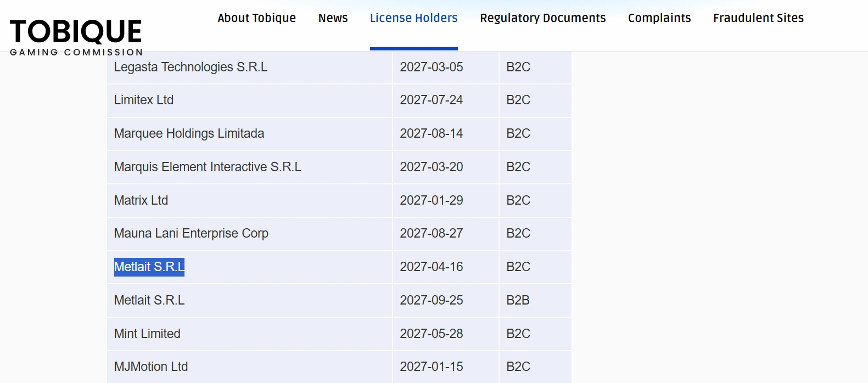Screen dimensions: 868x383
Task: Click the Limitex Ltd company name
Action: [x=144, y=100]
